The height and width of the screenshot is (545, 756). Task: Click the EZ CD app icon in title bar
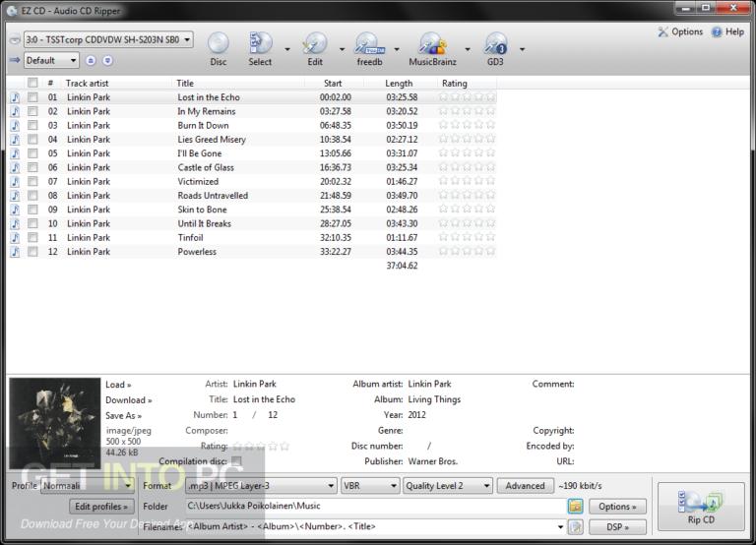(x=12, y=11)
